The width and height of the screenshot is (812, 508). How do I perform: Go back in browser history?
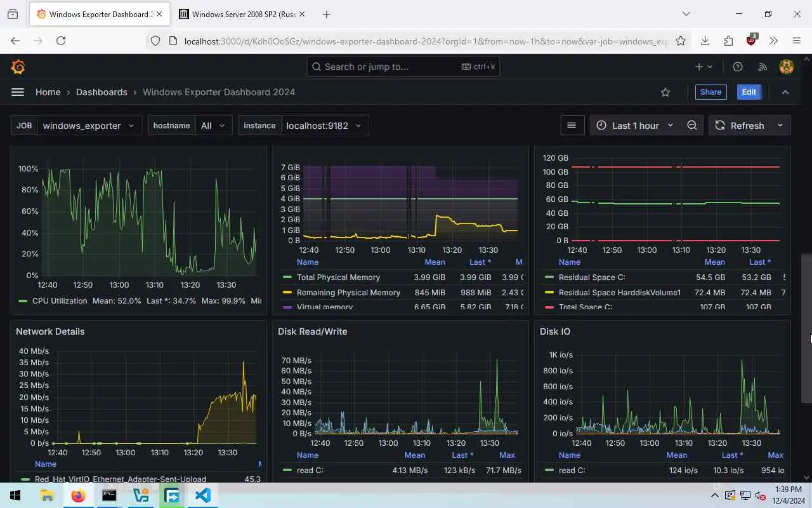[x=15, y=41]
